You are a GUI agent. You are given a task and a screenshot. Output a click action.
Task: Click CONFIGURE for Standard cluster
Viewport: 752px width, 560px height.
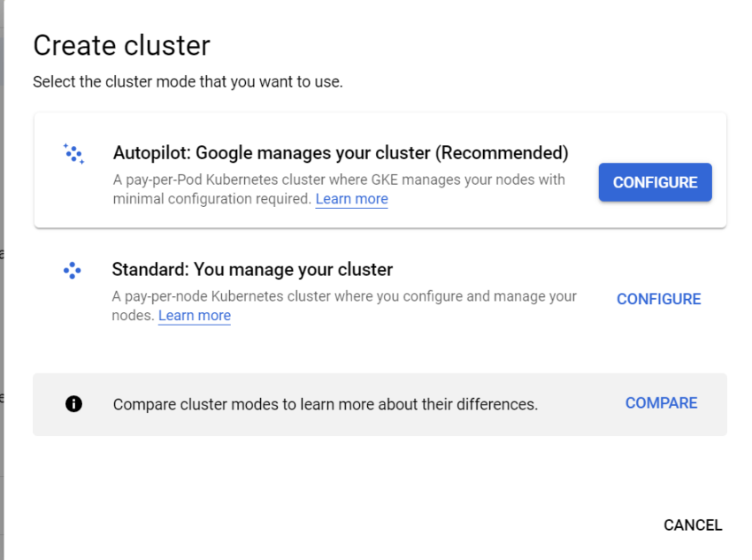658,299
